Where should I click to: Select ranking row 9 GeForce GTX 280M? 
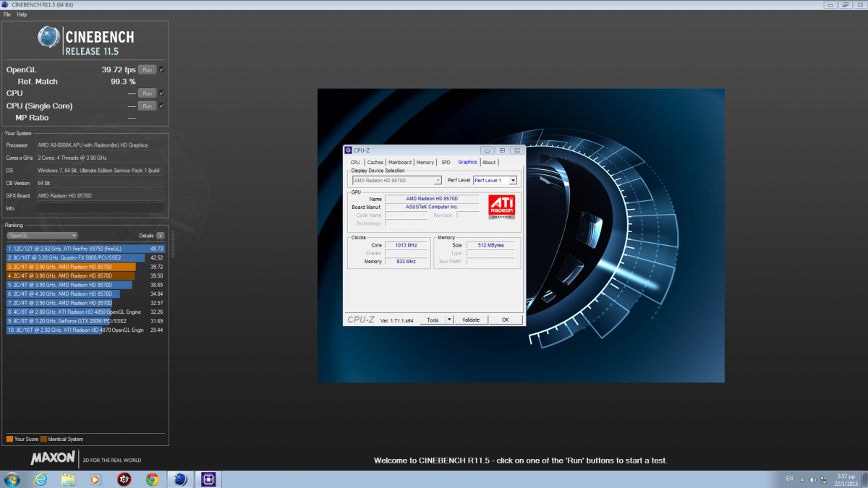pos(85,320)
